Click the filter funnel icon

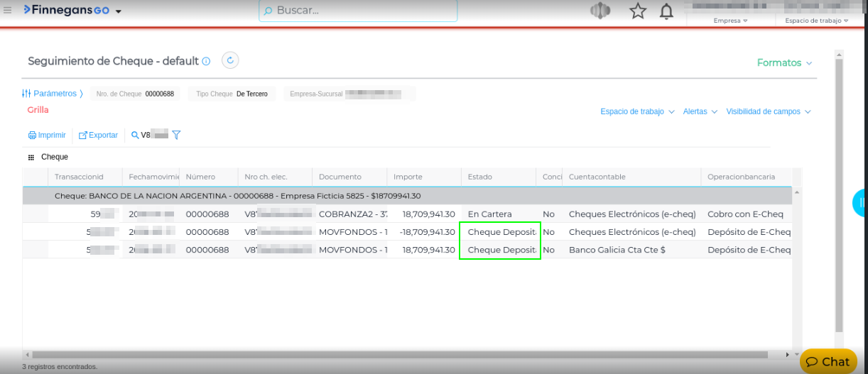[177, 135]
